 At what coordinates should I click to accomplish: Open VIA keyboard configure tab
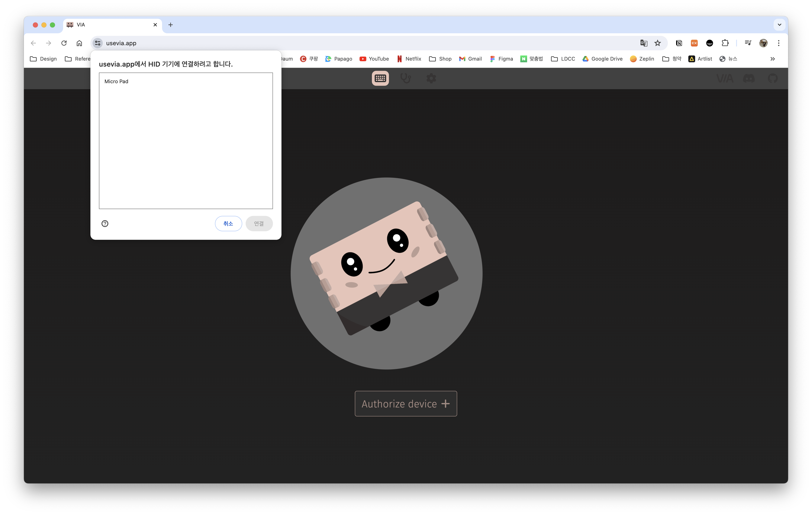[x=380, y=78]
